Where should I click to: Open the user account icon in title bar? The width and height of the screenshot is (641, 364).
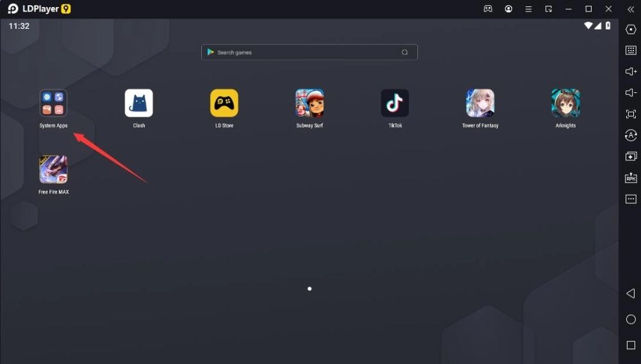[508, 8]
